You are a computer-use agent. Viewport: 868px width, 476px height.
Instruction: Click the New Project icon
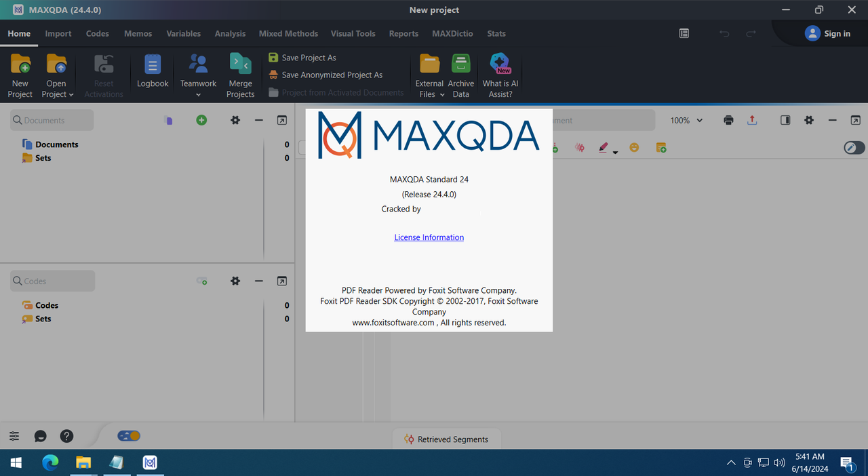[x=20, y=64]
